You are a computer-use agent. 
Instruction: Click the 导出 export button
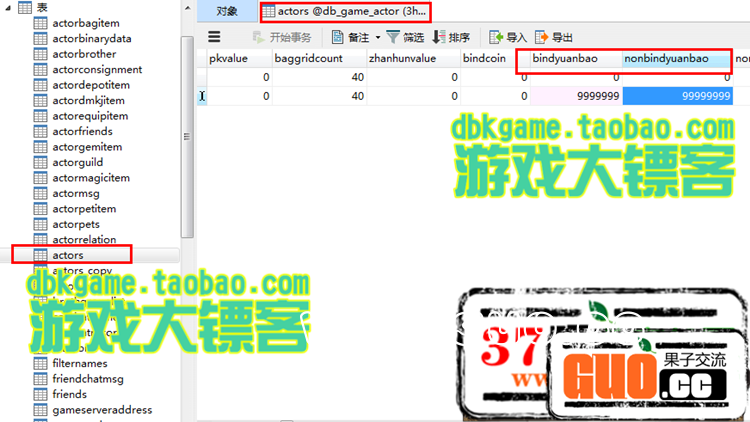(554, 37)
